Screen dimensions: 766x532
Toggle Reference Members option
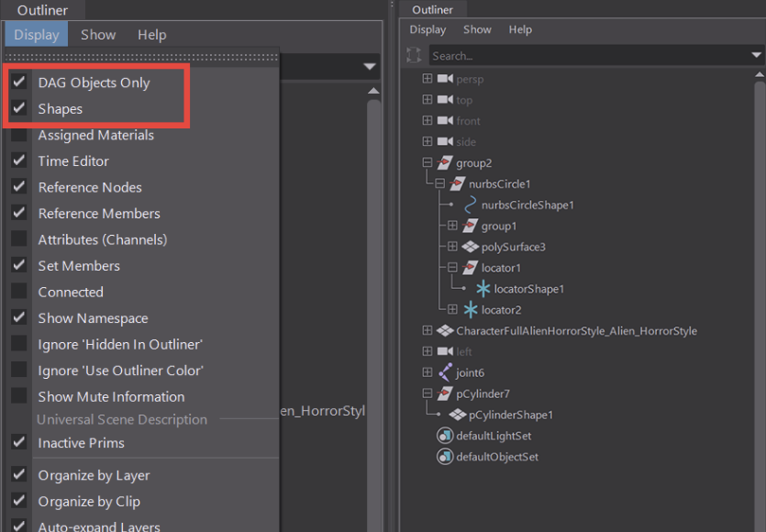click(x=19, y=213)
